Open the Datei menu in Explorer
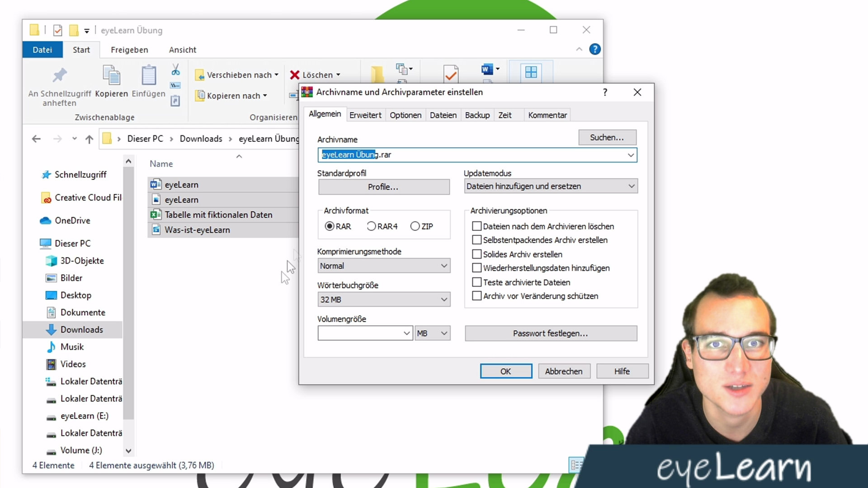This screenshot has height=488, width=868. pyautogui.click(x=42, y=50)
